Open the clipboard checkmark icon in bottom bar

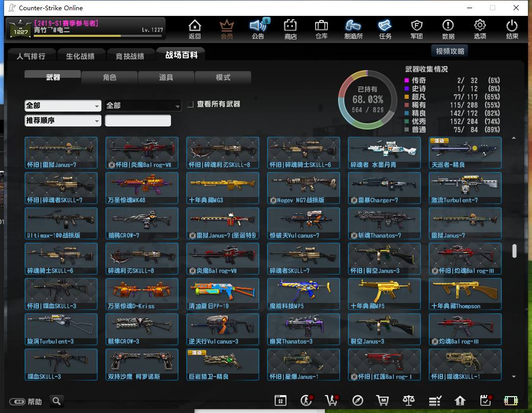[486, 400]
